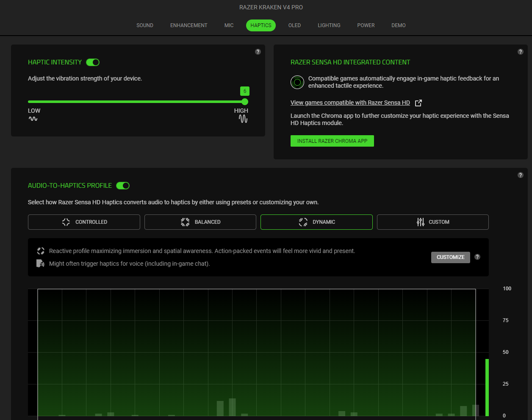
Task: Click external link icon next to compatible games
Action: [418, 103]
